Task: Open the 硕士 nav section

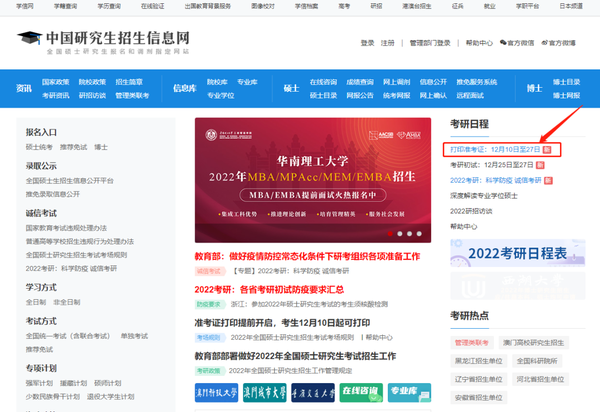Action: pyautogui.click(x=291, y=88)
